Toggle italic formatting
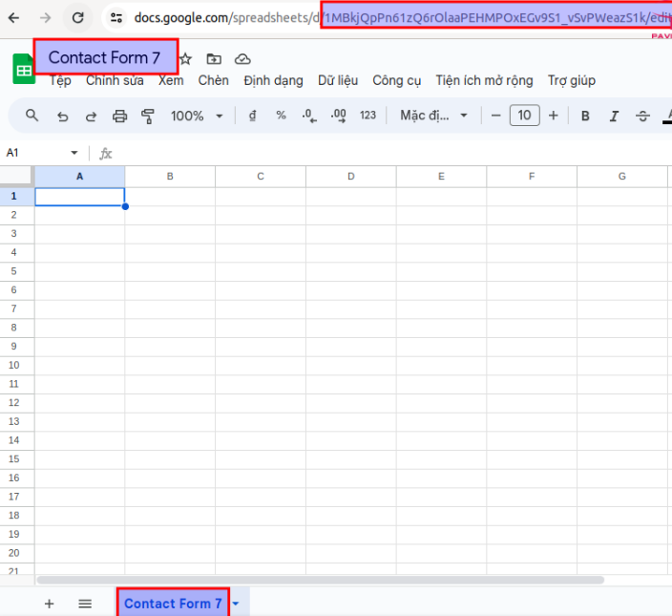 coord(614,116)
